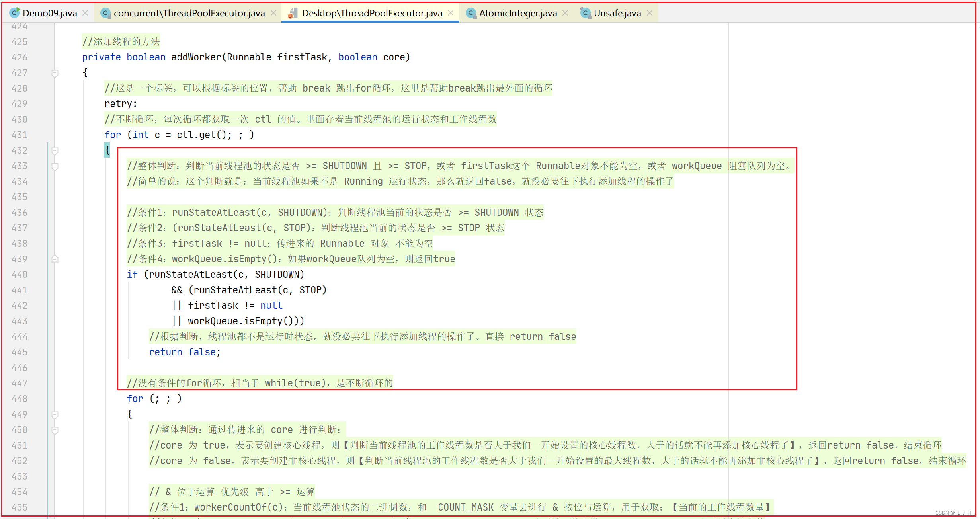This screenshot has width=980, height=519.
Task: Click the comment starting '//条件4: workQueue.isEmpty()'
Action: [x=291, y=259]
